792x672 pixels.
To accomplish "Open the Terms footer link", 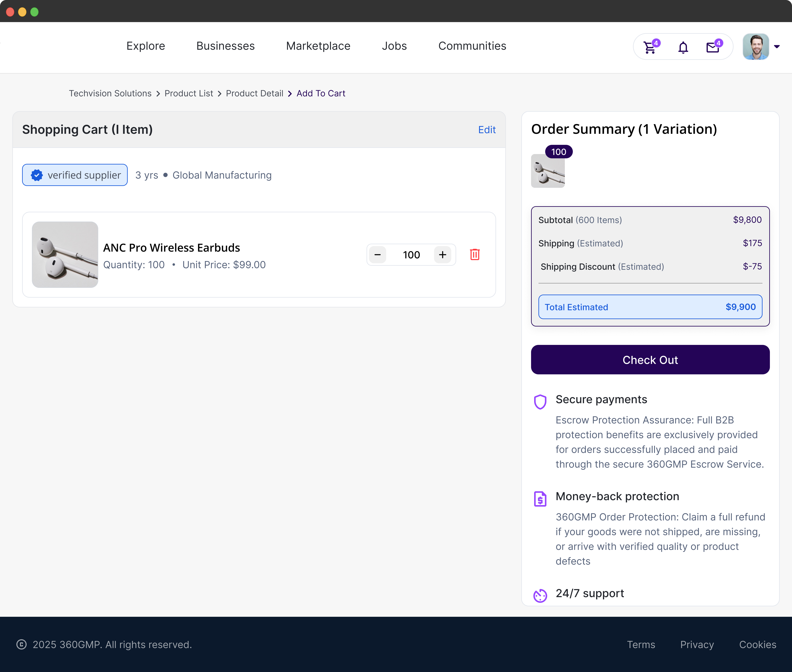I will point(641,645).
